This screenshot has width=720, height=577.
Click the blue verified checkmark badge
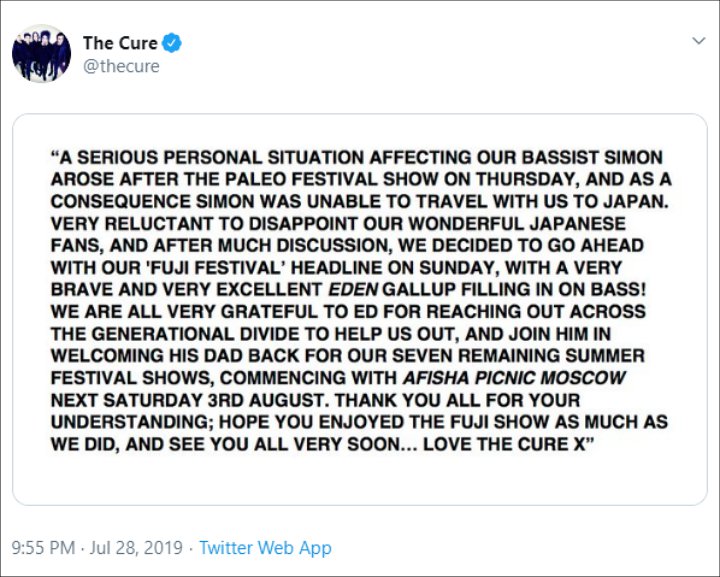[172, 43]
